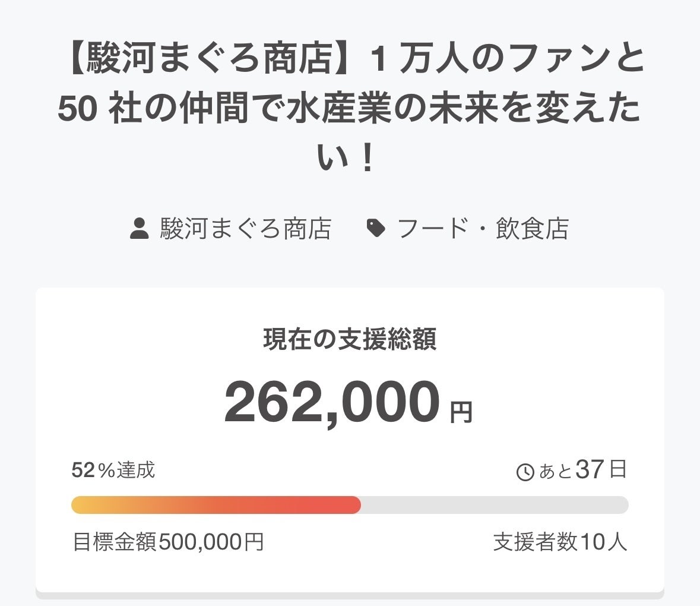
Task: Click the 達成 text after 52%
Action: click(x=136, y=471)
